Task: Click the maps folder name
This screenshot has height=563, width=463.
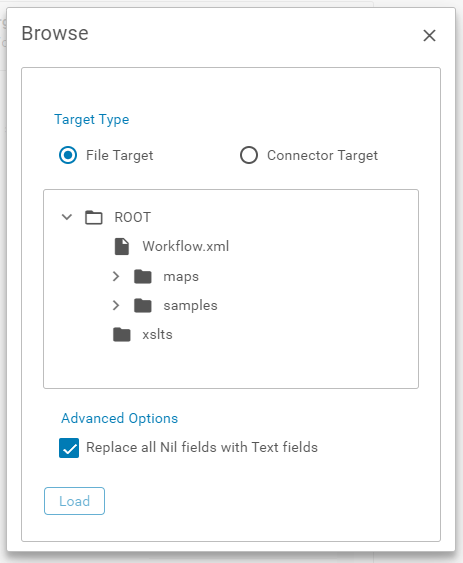Action: pyautogui.click(x=181, y=277)
